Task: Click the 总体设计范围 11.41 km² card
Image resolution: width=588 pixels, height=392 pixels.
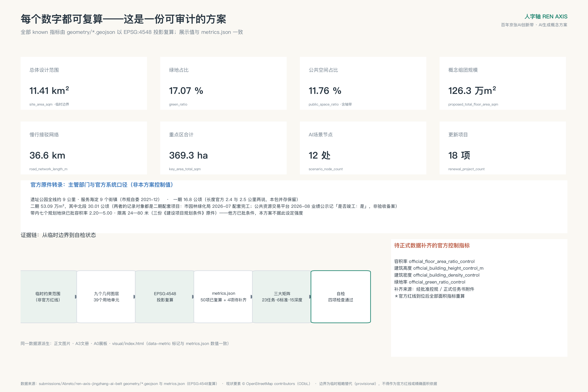Action: coord(84,83)
